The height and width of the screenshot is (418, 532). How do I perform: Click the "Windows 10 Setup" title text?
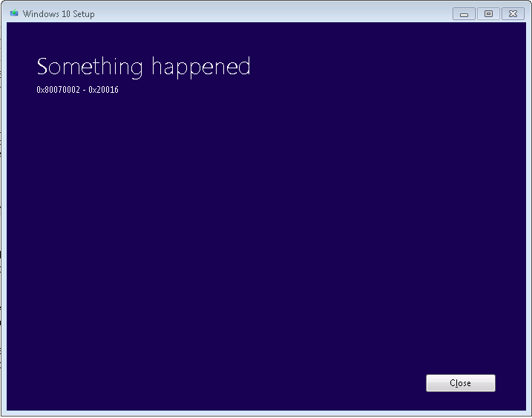click(59, 14)
